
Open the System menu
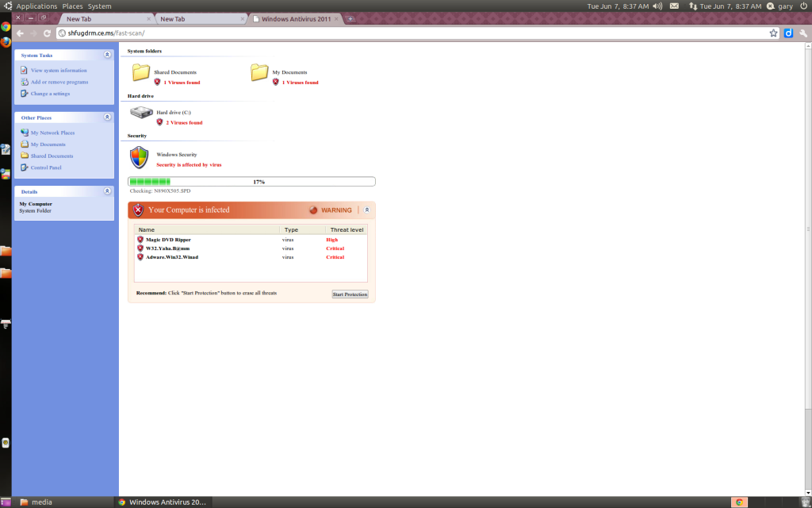tap(99, 6)
